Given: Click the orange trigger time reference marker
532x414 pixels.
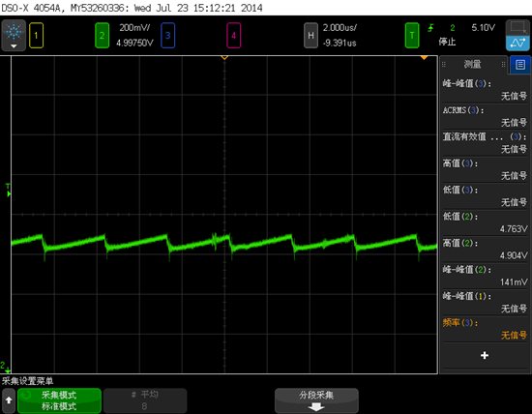Looking at the screenshot, I should [x=424, y=58].
